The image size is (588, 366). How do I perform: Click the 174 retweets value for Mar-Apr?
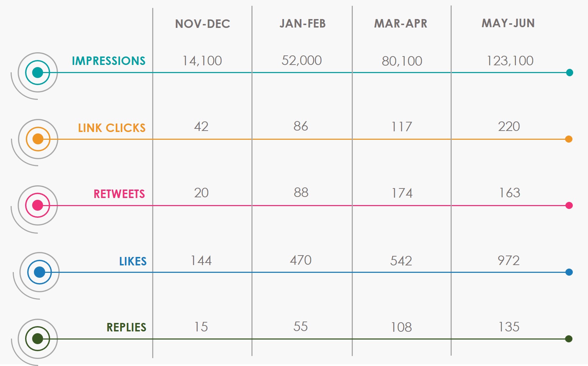[x=402, y=193]
